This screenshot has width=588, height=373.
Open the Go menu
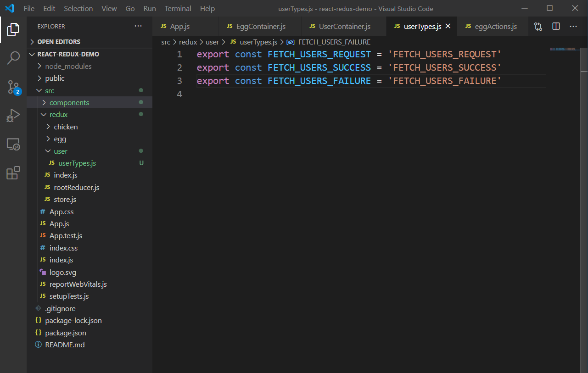(130, 8)
